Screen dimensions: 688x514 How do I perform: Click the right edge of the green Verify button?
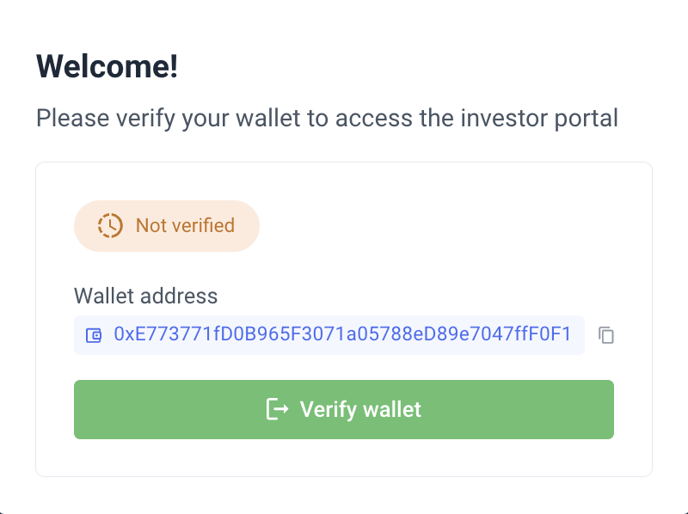click(x=607, y=409)
